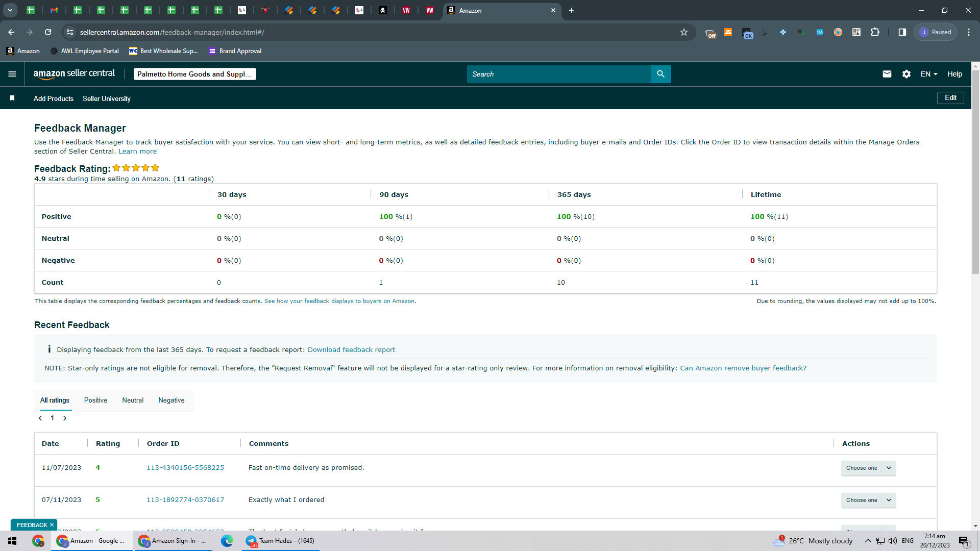Click the Help link in header
Image resolution: width=980 pixels, height=551 pixels.
(x=954, y=74)
